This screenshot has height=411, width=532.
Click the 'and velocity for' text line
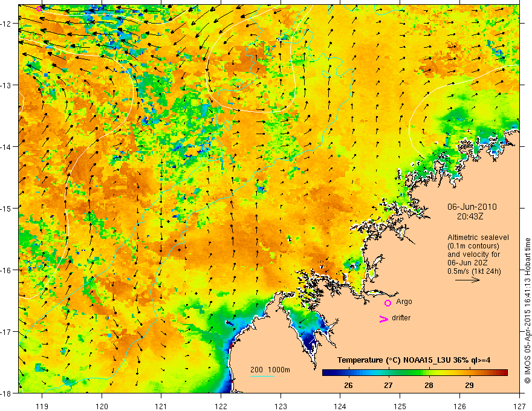pyautogui.click(x=473, y=254)
